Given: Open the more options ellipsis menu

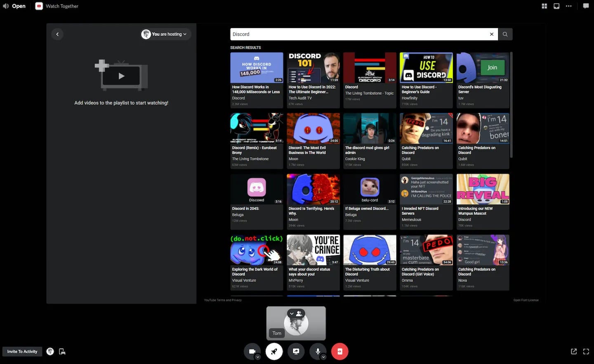Looking at the screenshot, I should click(x=569, y=6).
